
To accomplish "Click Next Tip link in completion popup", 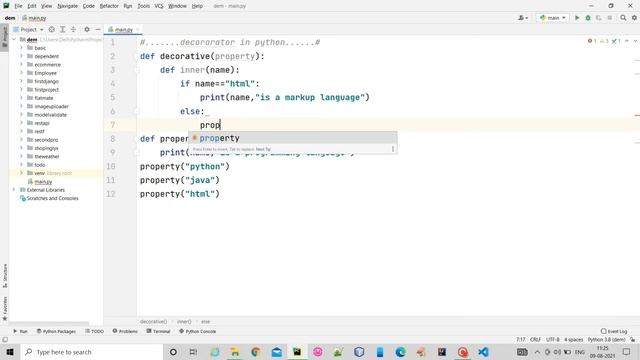I will click(x=263, y=149).
